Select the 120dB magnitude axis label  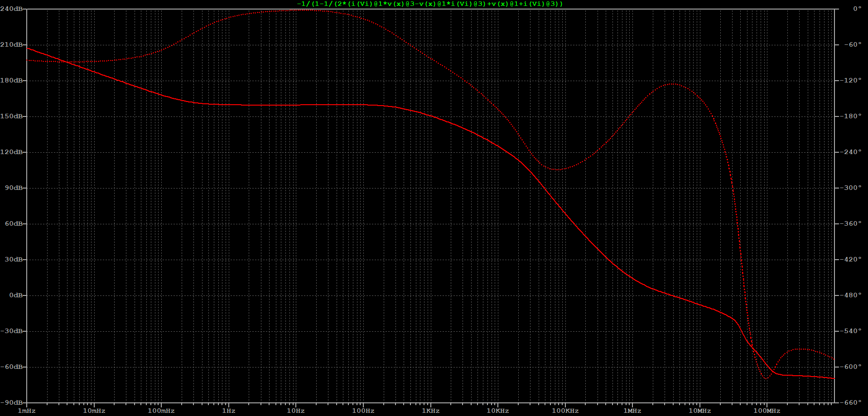click(x=11, y=152)
